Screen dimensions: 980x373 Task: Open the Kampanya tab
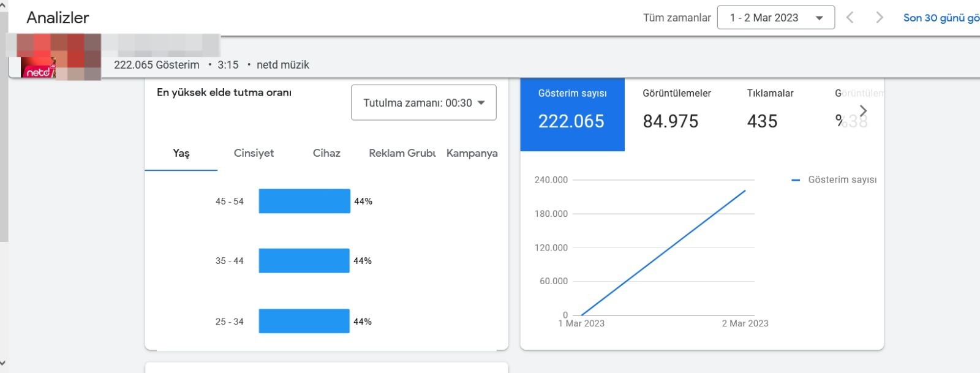coord(472,153)
